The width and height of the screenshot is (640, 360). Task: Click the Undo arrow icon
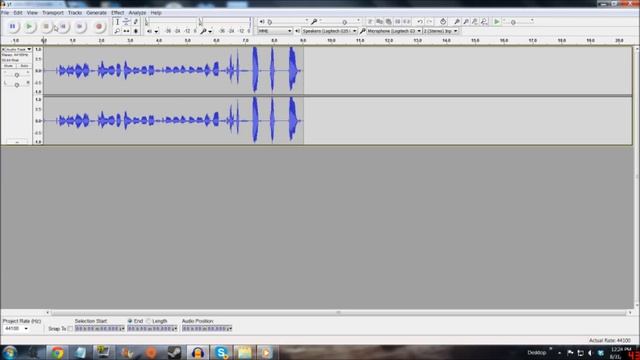pos(420,22)
